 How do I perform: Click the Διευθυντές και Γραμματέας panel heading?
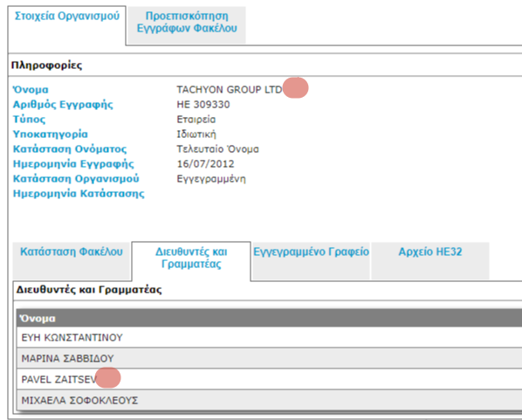(x=89, y=289)
